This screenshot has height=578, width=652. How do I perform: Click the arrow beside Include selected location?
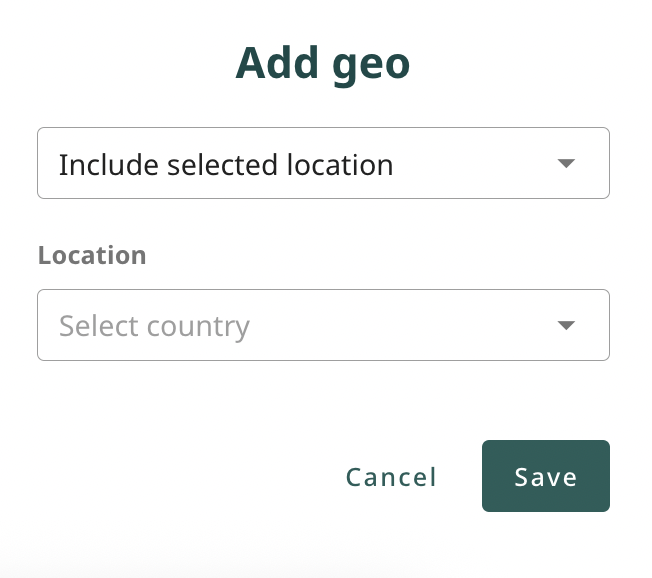566,163
